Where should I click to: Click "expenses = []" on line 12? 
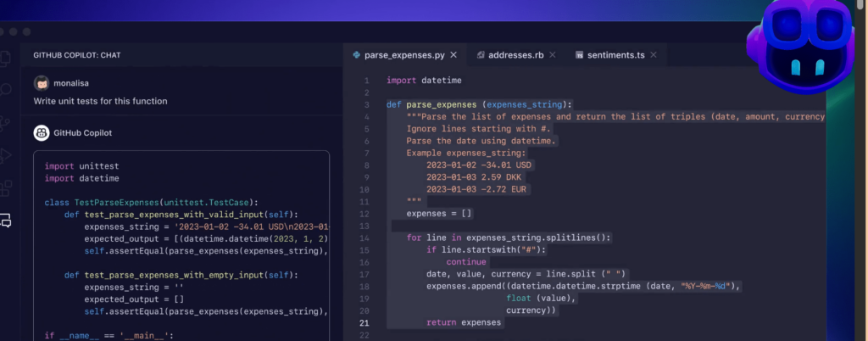point(439,214)
